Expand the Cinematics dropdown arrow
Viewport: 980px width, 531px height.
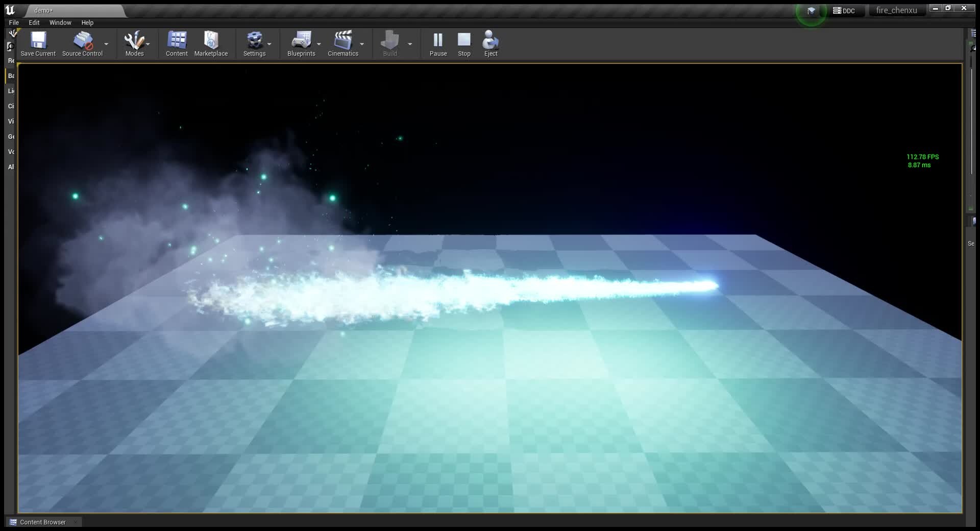(362, 45)
